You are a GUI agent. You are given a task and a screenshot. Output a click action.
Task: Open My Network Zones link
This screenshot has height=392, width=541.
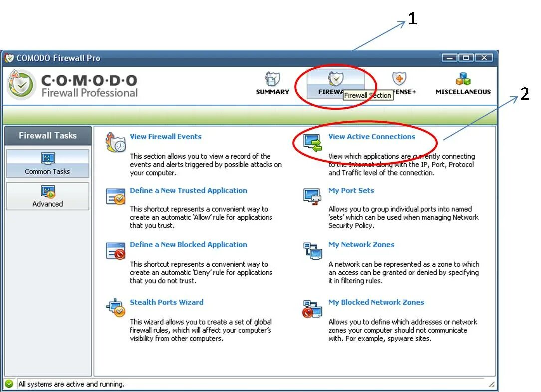pos(361,245)
